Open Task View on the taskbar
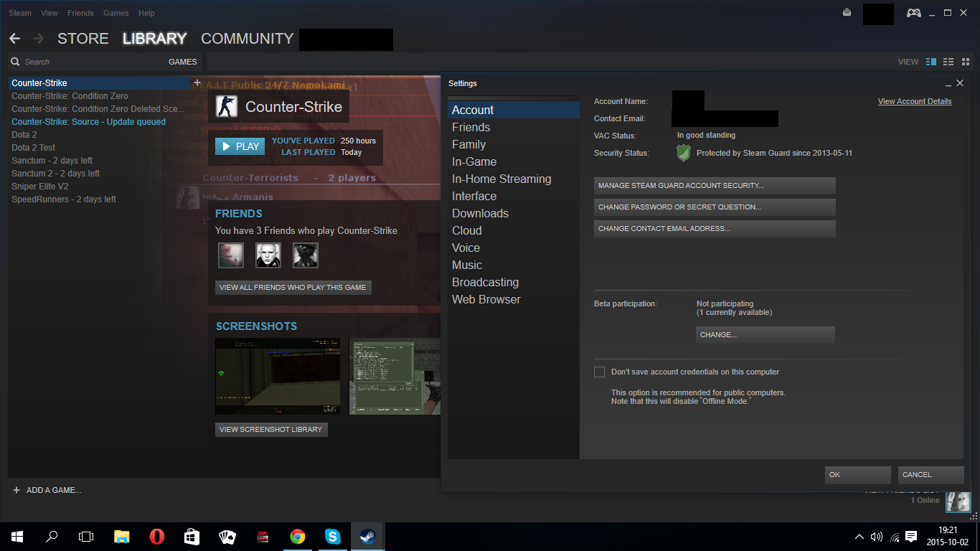This screenshot has height=551, width=980. 86,537
